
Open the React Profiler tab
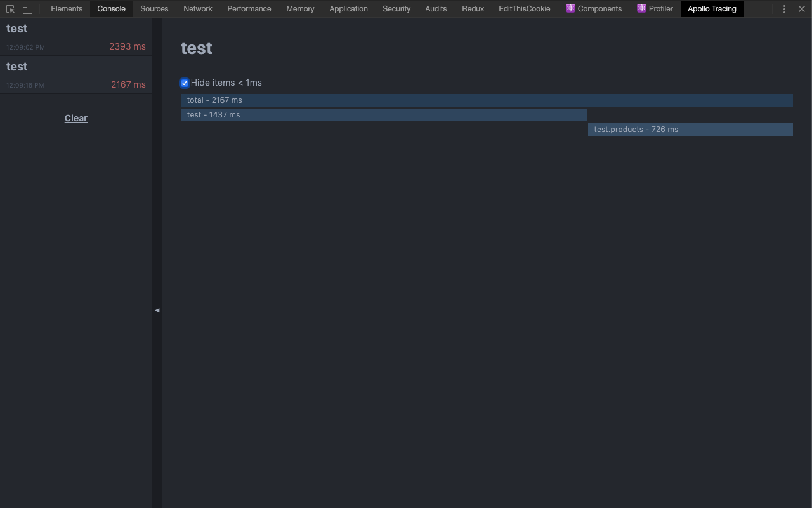[x=655, y=9]
